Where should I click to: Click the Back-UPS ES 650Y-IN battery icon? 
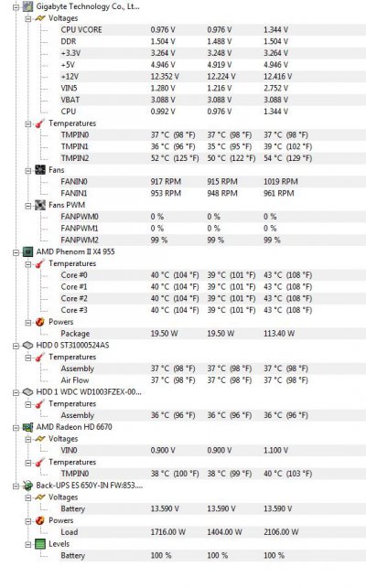27,486
